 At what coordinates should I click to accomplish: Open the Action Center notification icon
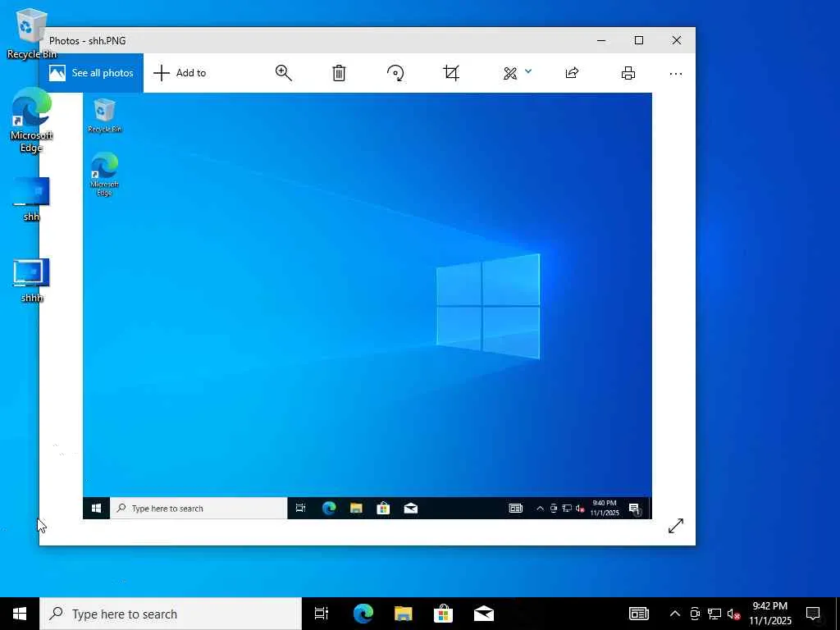click(813, 614)
